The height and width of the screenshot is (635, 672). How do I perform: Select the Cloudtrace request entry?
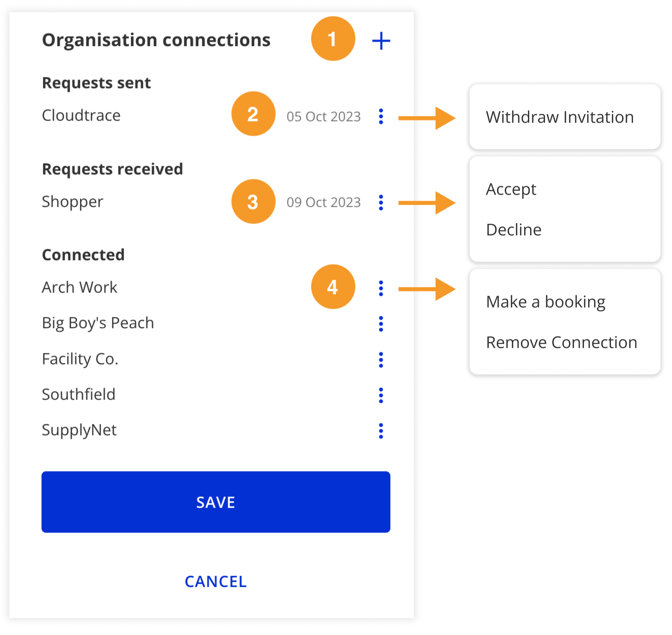pyautogui.click(x=81, y=115)
